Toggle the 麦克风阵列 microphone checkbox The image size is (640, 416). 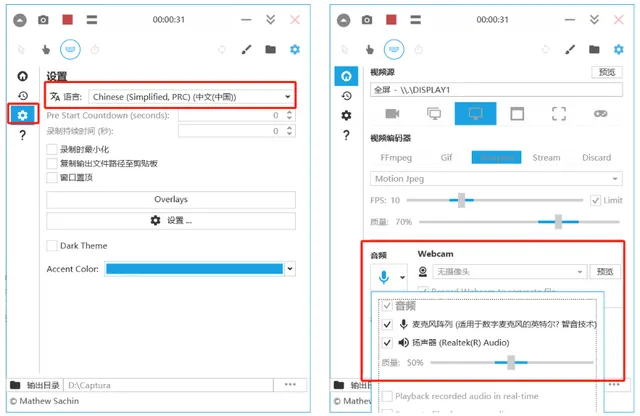387,325
